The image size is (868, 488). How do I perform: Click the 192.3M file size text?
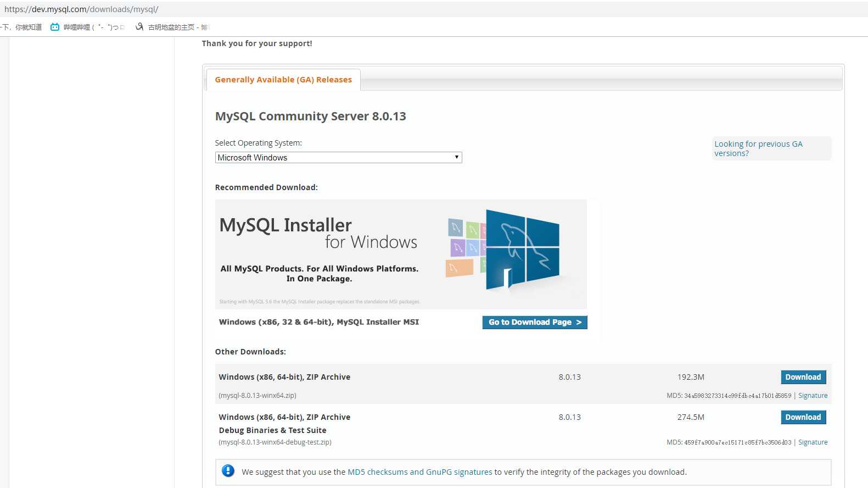[691, 377]
